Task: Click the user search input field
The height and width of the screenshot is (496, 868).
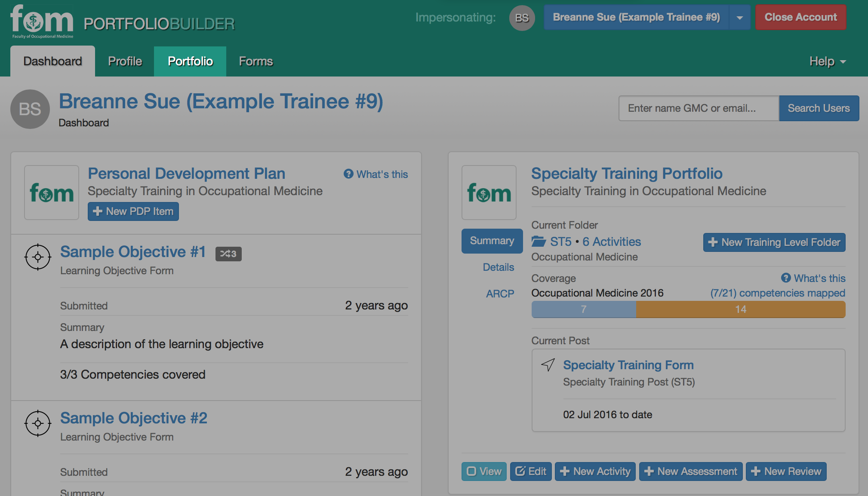Action: (699, 108)
